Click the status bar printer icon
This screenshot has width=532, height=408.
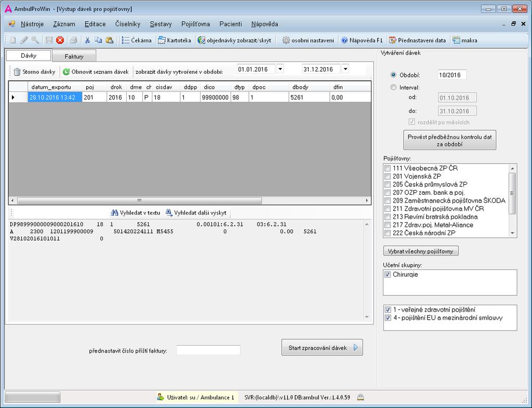tap(361, 397)
